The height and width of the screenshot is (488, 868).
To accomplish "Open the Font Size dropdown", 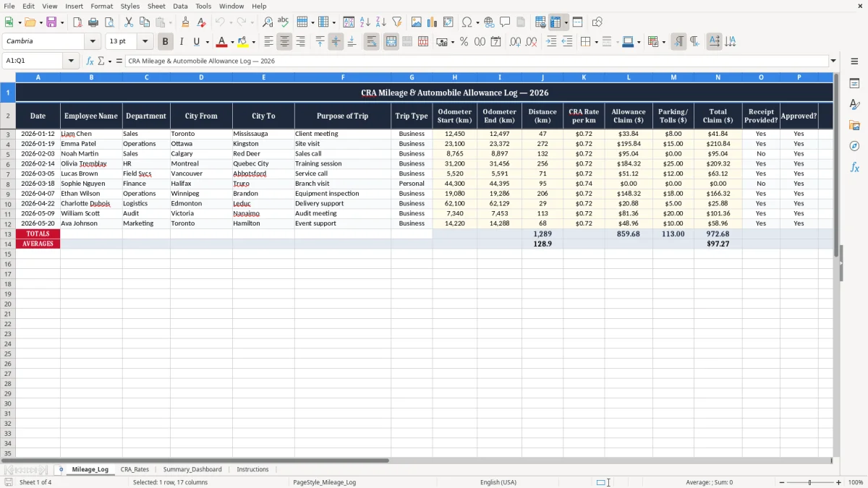I will [145, 42].
